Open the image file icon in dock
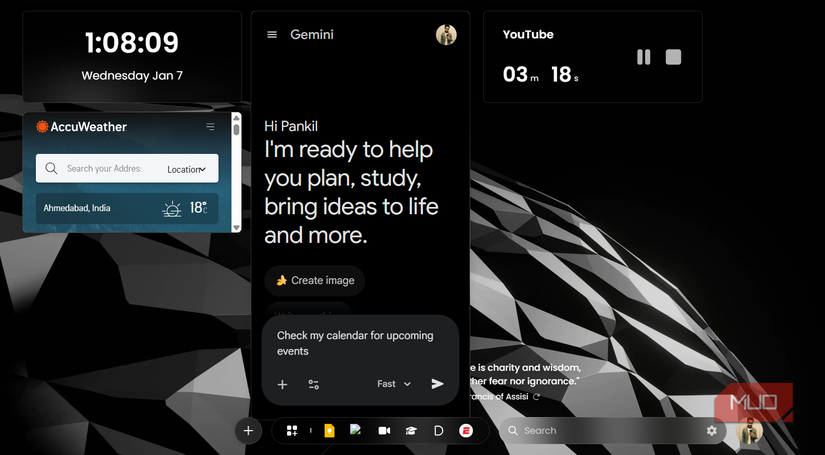The height and width of the screenshot is (455, 825). click(356, 430)
